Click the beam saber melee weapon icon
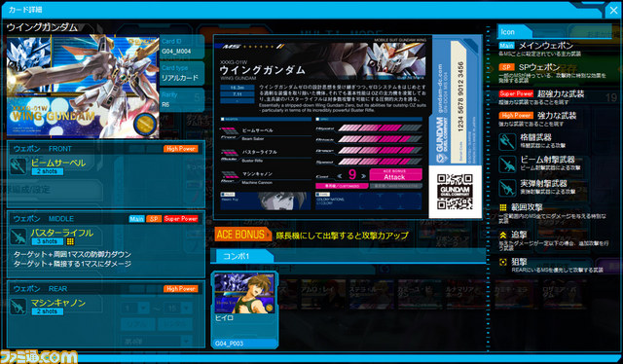This screenshot has width=623, height=364. (x=18, y=166)
